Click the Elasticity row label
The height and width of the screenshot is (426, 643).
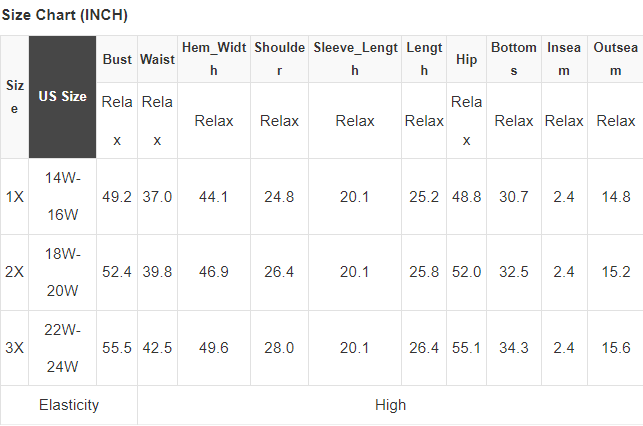pos(69,405)
